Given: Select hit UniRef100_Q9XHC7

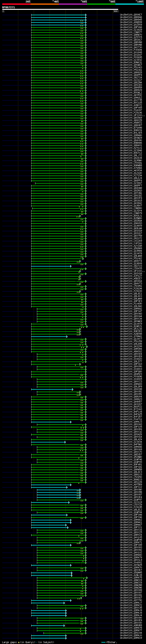Looking at the screenshot, I should pos(131,15).
